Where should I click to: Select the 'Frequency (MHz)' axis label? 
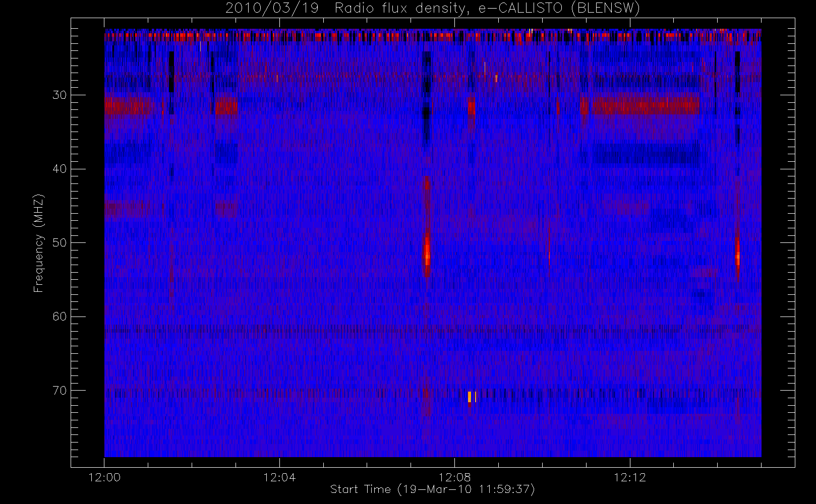[x=39, y=243]
